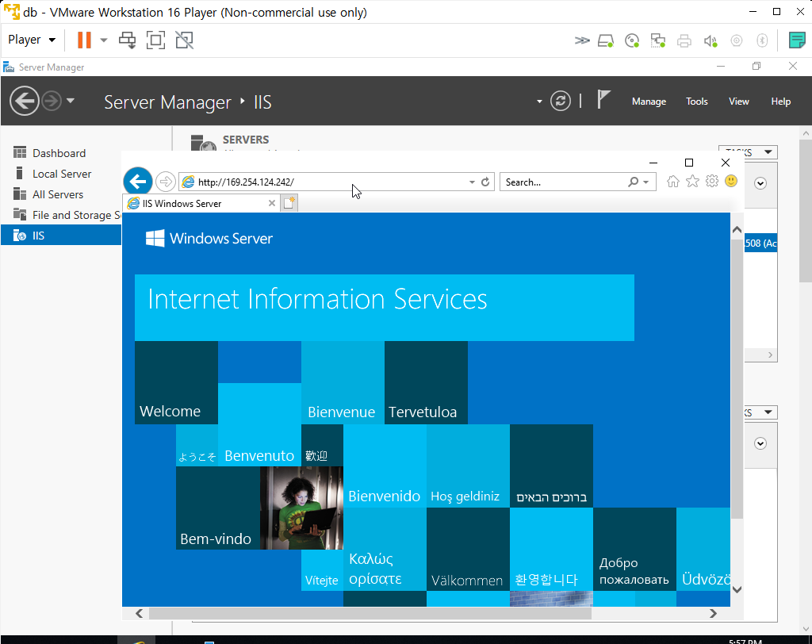Click the Welcome tile
The height and width of the screenshot is (644, 812).
pos(176,382)
